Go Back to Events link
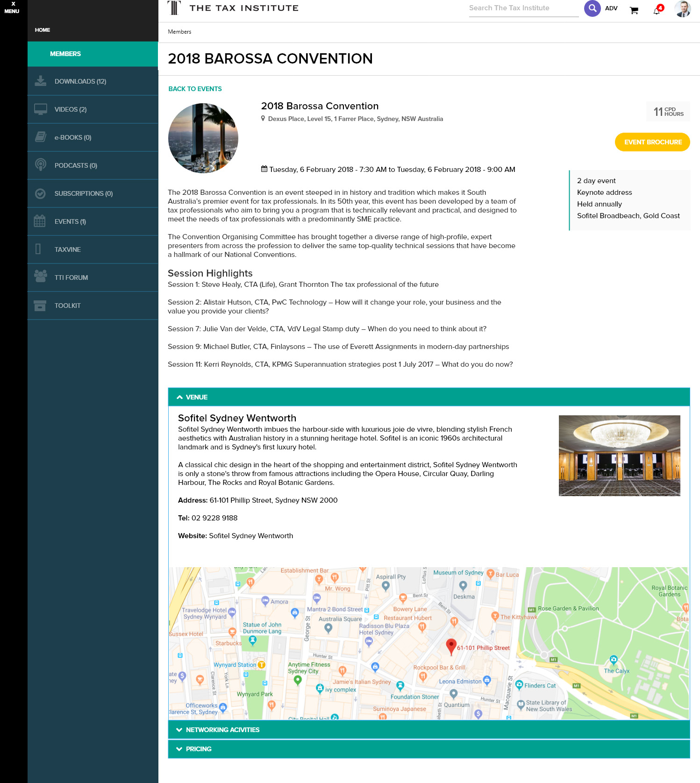Viewport: 700px width, 783px height. point(195,89)
